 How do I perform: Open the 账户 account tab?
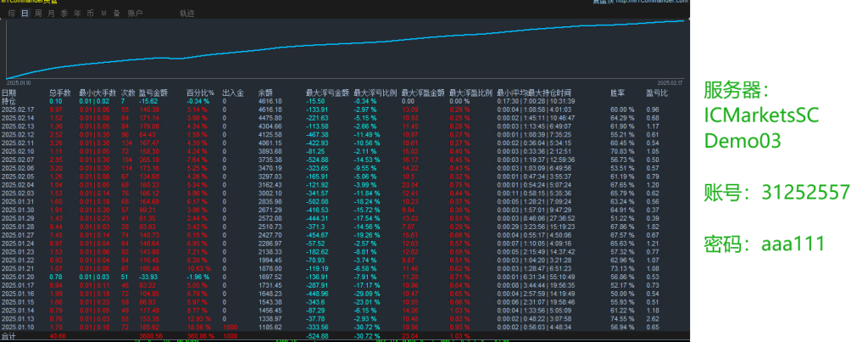tap(135, 14)
